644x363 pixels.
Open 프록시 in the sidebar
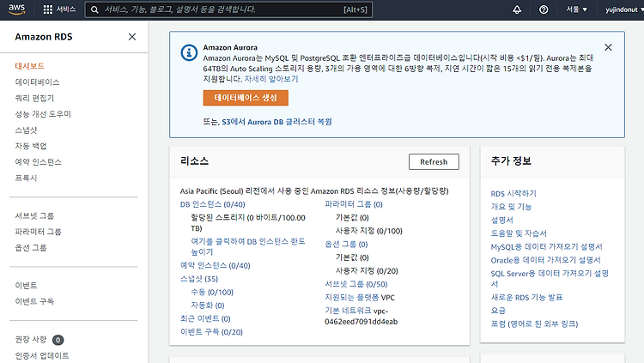click(x=26, y=178)
